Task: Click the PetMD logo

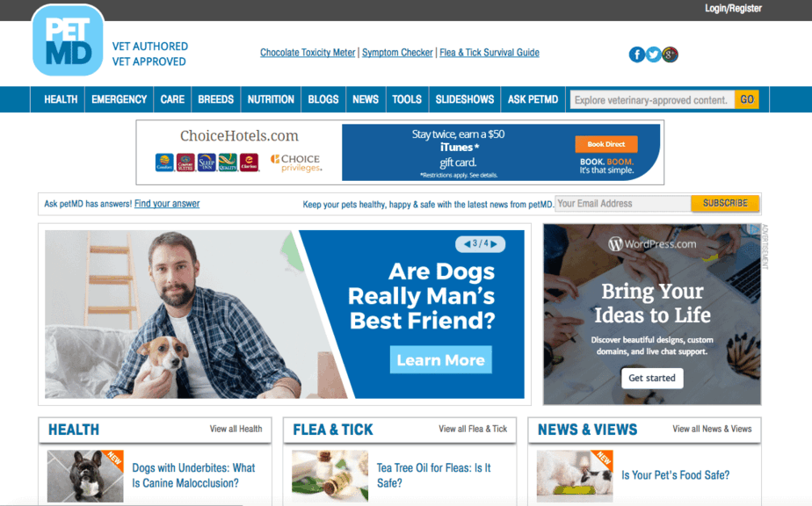Action: tap(68, 40)
